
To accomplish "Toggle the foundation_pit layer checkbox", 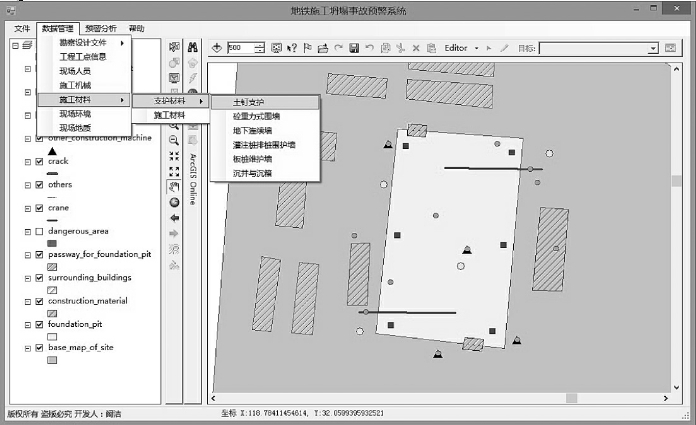I will tap(39, 324).
